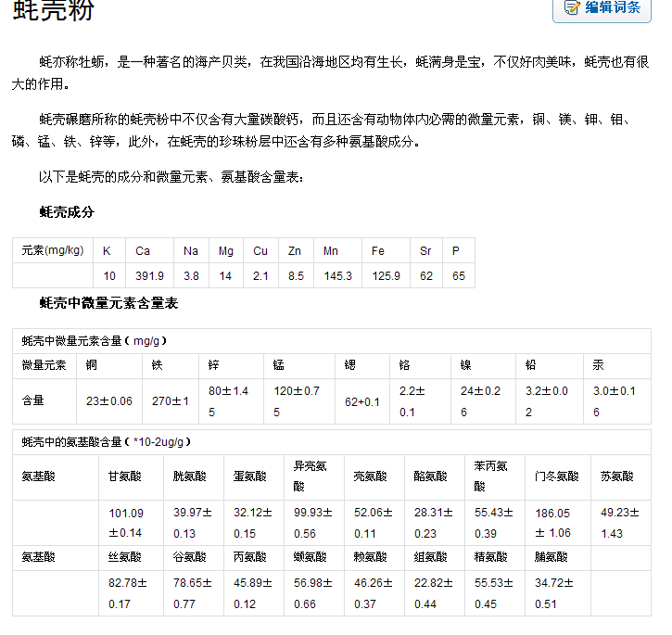Screen dimensions: 672x635
Task: Select the 元素(mg/kg) header cell
Action: (x=53, y=250)
